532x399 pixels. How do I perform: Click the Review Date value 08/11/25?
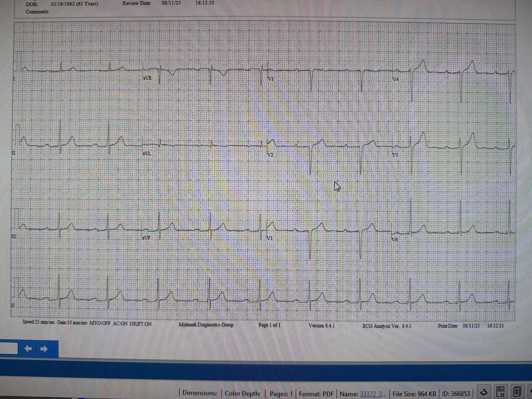(x=171, y=3)
